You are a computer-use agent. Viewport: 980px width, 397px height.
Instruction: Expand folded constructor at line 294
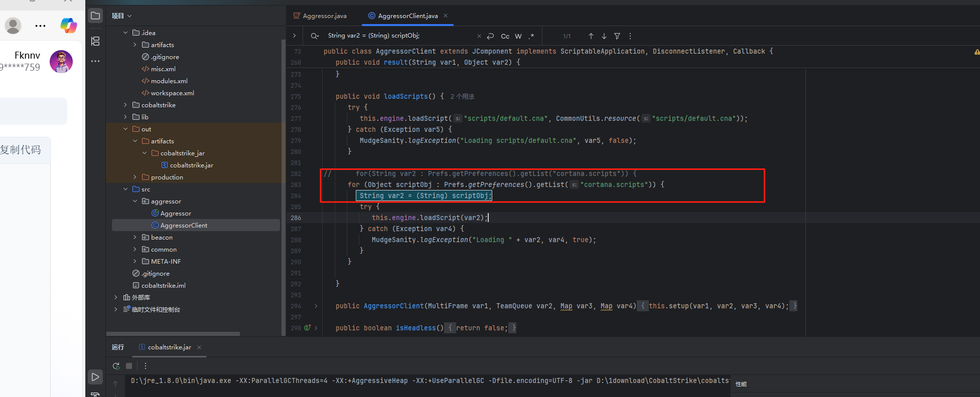316,306
